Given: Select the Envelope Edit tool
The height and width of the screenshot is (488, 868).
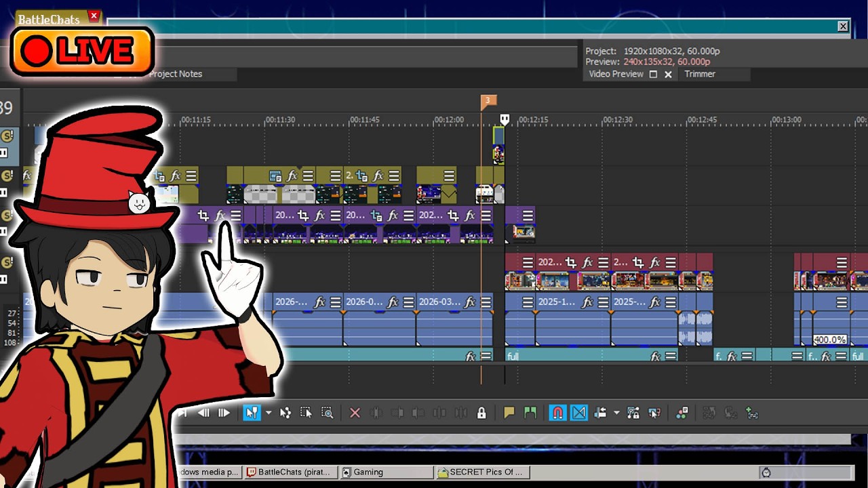Looking at the screenshot, I should pyautogui.click(x=285, y=413).
